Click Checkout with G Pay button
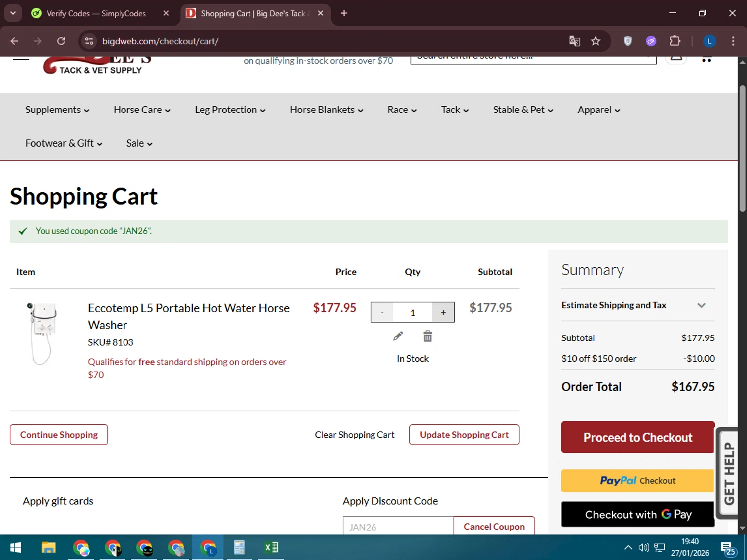 click(x=637, y=514)
